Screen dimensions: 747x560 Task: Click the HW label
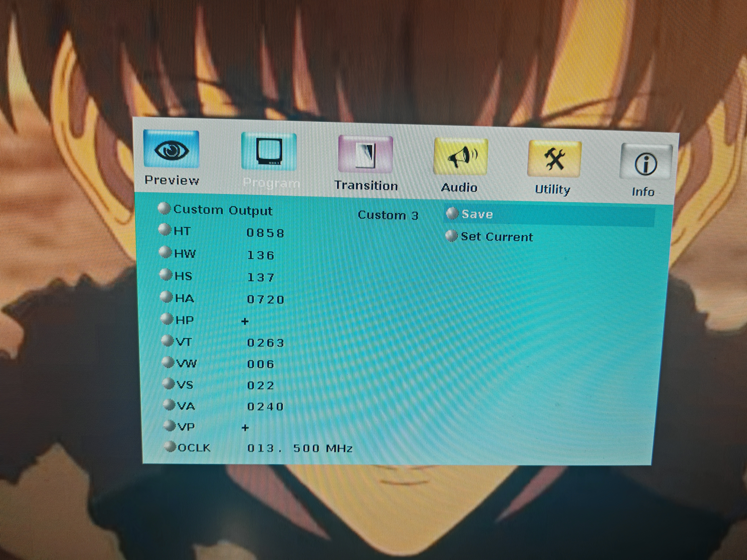185,254
